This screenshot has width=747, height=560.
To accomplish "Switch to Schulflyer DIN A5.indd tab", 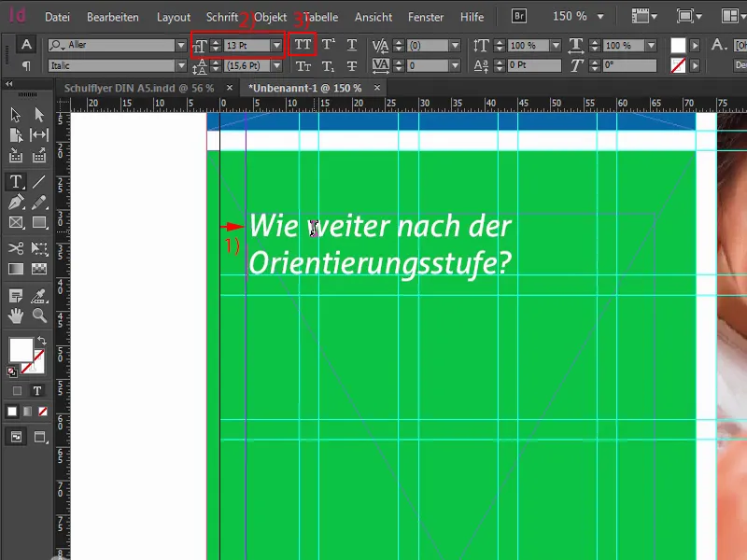I will coord(139,88).
